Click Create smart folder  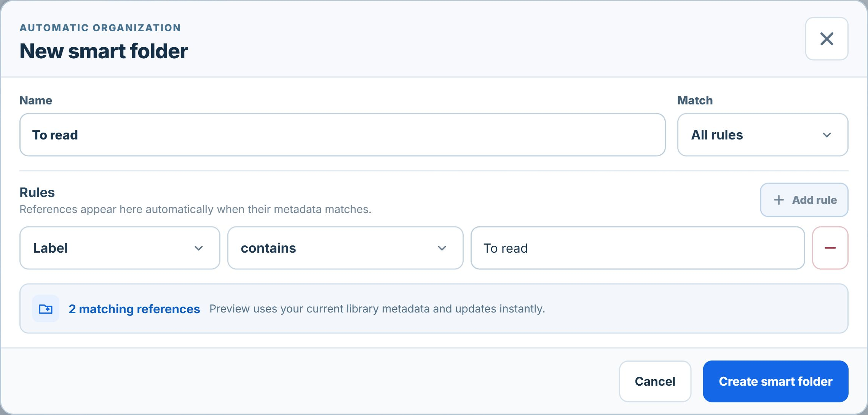click(x=775, y=381)
